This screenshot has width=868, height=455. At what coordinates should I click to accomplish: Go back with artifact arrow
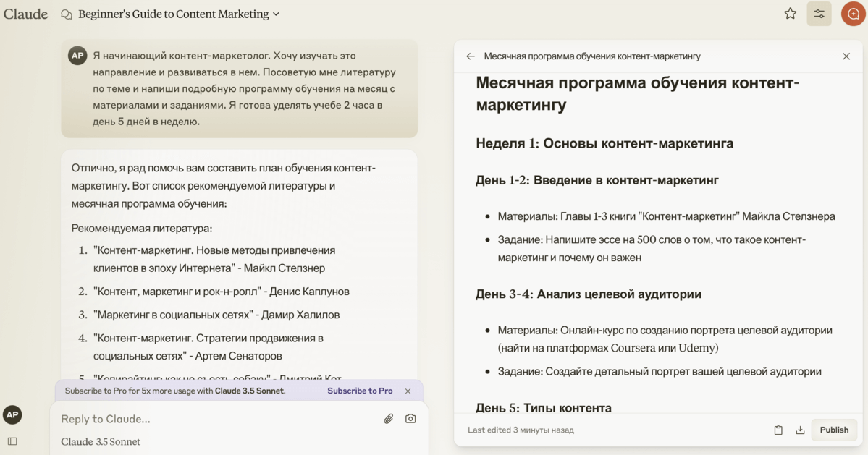471,56
